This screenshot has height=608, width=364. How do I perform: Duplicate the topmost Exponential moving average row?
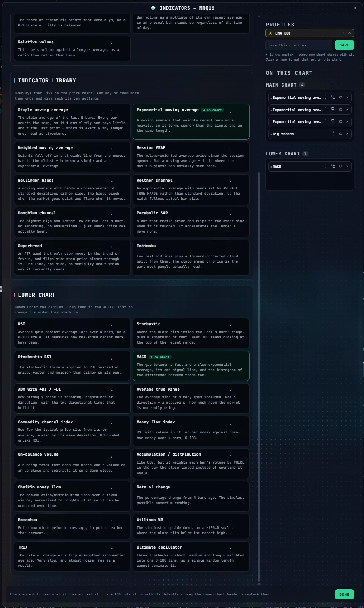coord(333,97)
